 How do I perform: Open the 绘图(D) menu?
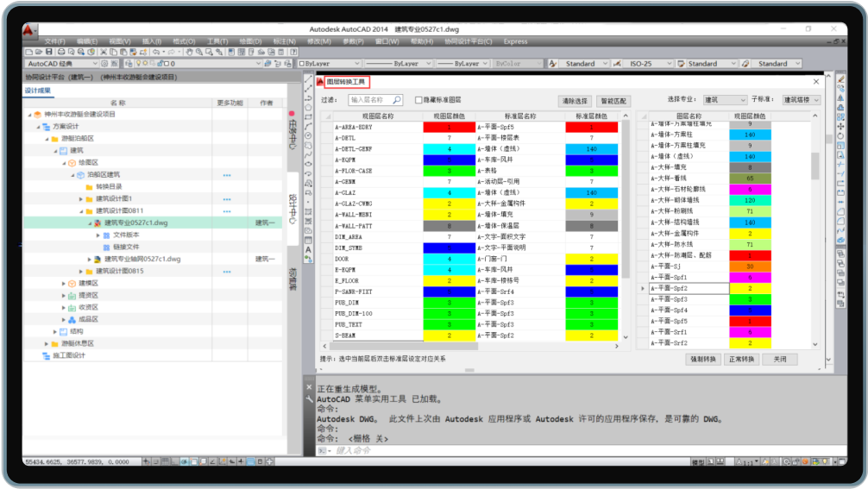click(250, 41)
